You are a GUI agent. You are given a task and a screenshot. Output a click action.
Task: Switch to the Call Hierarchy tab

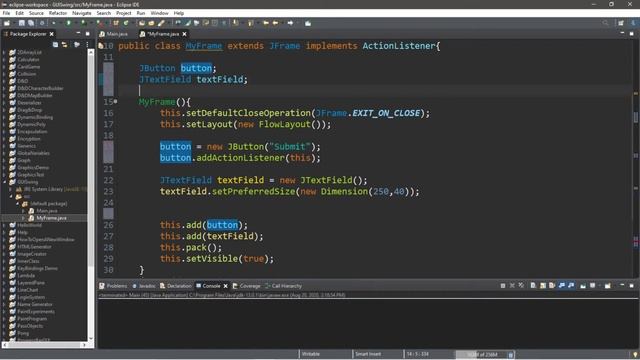[x=283, y=286]
